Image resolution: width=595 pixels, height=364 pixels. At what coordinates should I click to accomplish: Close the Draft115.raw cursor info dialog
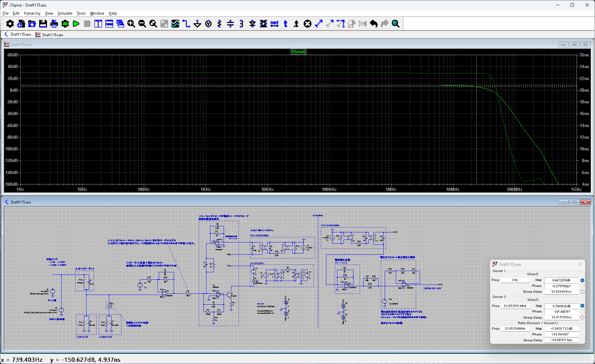tap(580, 264)
